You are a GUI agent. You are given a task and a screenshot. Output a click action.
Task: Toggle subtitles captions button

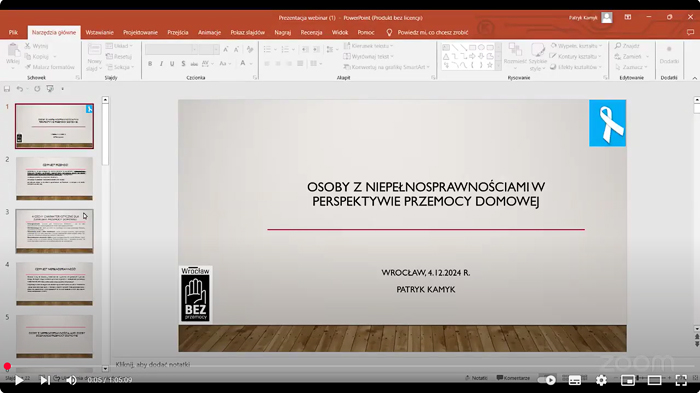point(575,380)
